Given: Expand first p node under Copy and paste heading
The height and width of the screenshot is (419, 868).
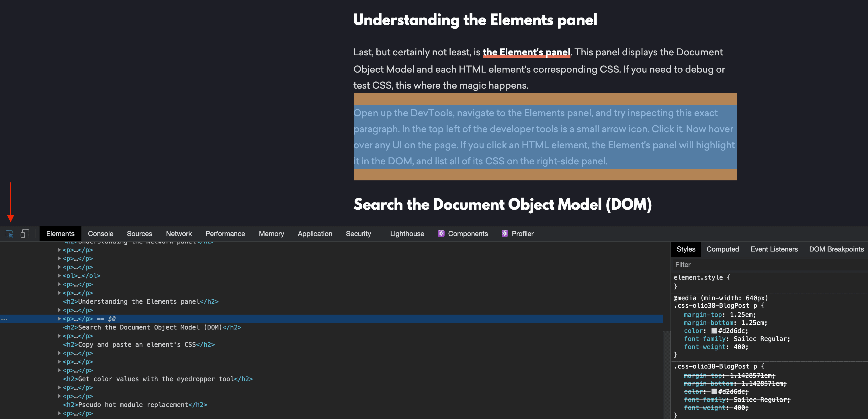Looking at the screenshot, I should pyautogui.click(x=59, y=353).
